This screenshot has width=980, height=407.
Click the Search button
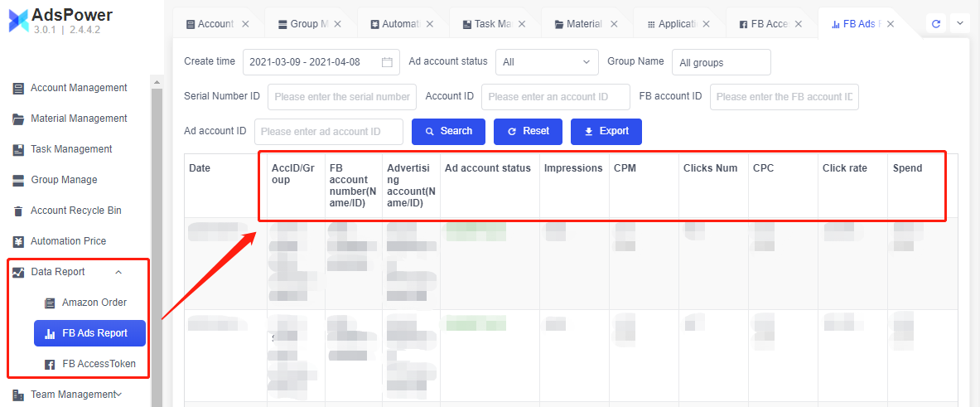click(448, 131)
